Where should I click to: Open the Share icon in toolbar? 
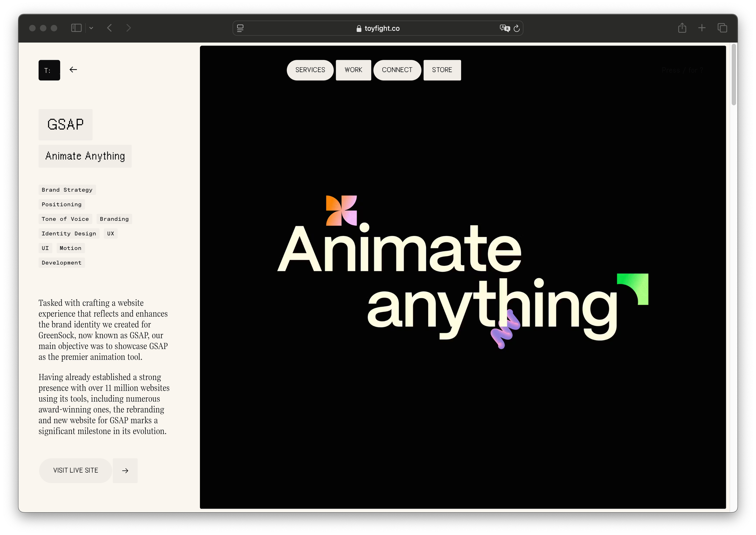coord(682,28)
